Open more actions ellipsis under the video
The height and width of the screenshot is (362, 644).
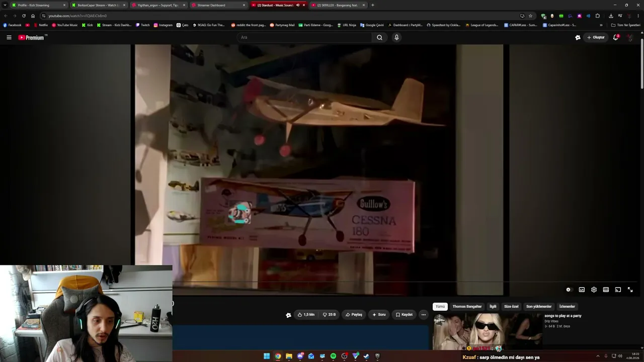pos(424,315)
